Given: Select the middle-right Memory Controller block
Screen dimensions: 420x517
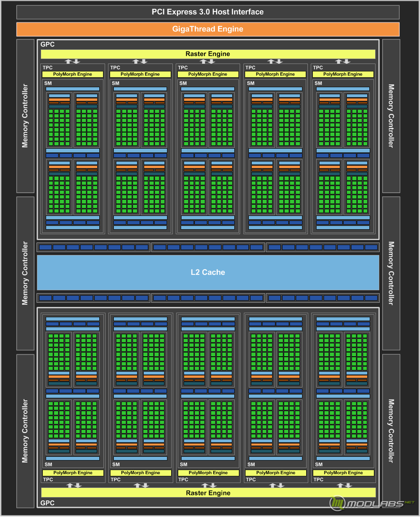Looking at the screenshot, I should (391, 273).
